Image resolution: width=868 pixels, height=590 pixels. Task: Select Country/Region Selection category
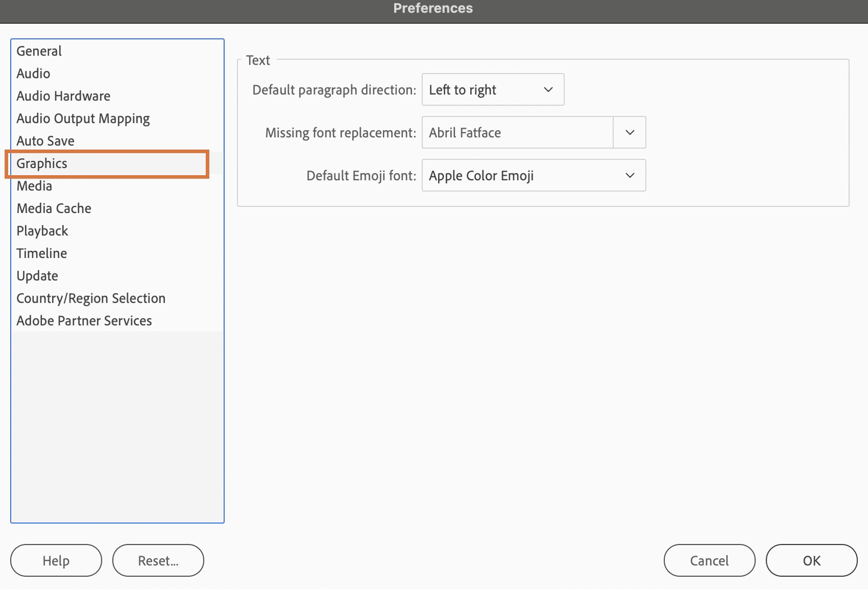91,299
